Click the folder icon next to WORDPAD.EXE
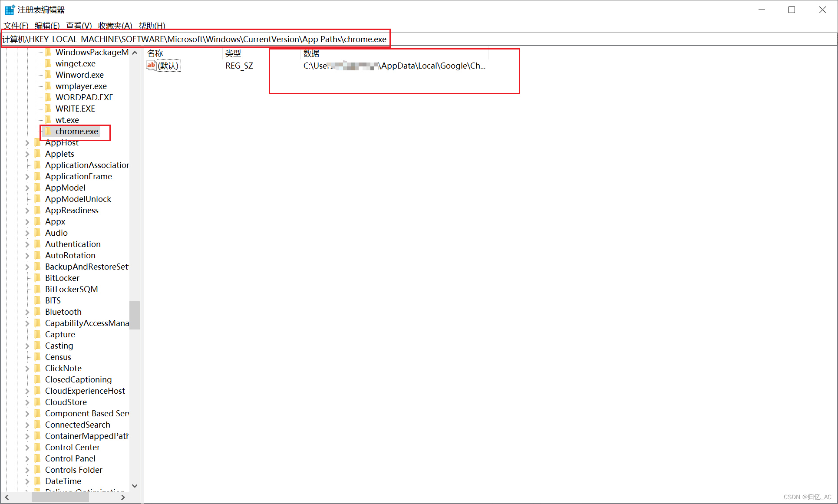Screen dimensions: 838x504 [x=48, y=98]
